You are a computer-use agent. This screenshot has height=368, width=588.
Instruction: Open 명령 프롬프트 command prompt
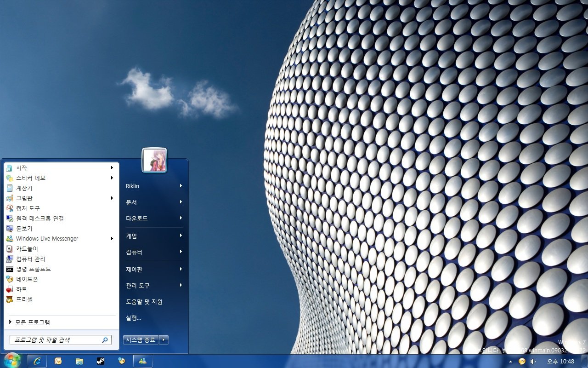tap(33, 269)
